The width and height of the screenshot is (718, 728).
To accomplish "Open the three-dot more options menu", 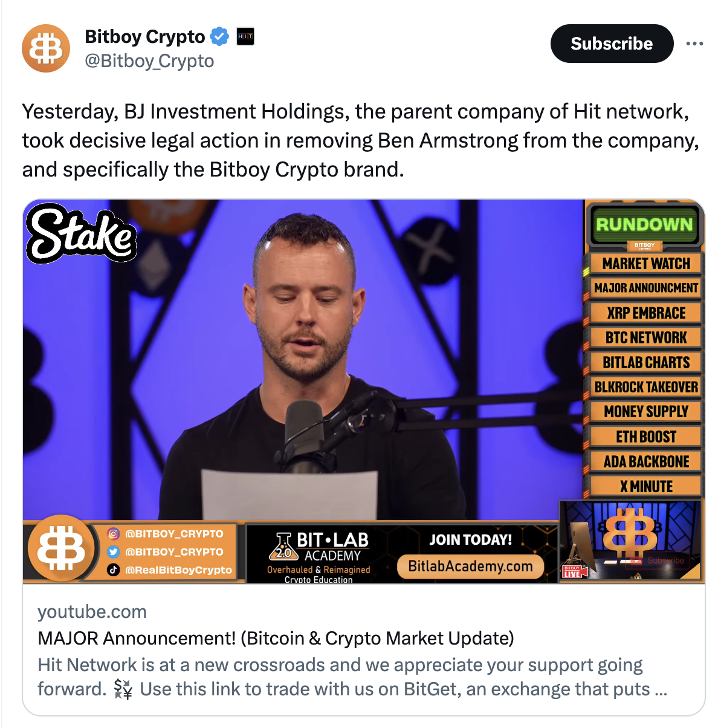I will [694, 44].
